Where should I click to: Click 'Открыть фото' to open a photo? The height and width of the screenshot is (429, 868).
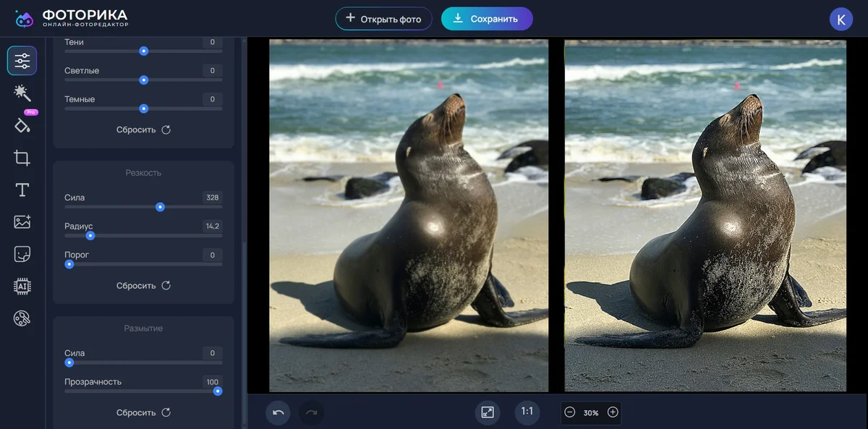point(383,19)
